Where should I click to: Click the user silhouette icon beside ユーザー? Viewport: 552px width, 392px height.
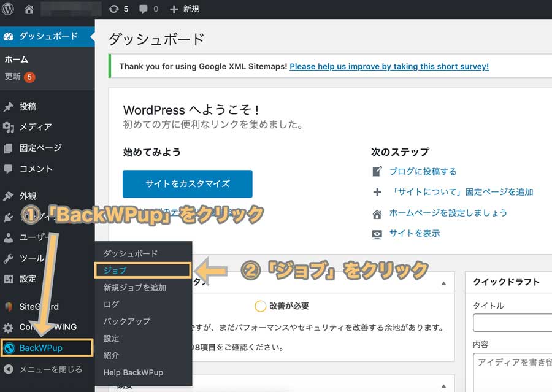(x=9, y=238)
